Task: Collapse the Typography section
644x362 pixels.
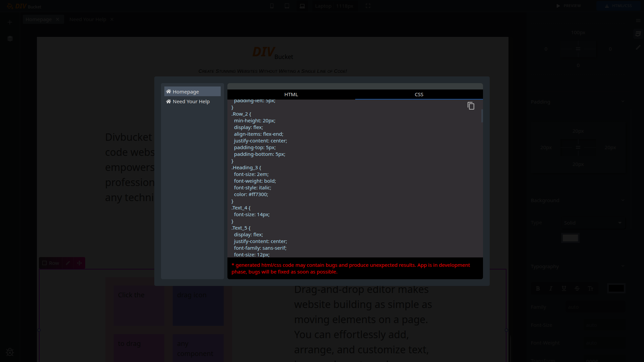Action: [623, 266]
